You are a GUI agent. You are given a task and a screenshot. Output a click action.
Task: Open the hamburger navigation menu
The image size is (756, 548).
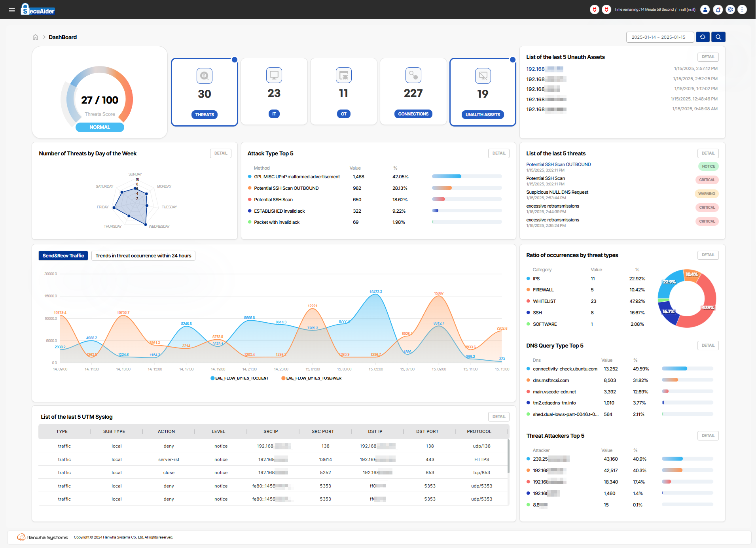[x=12, y=10]
